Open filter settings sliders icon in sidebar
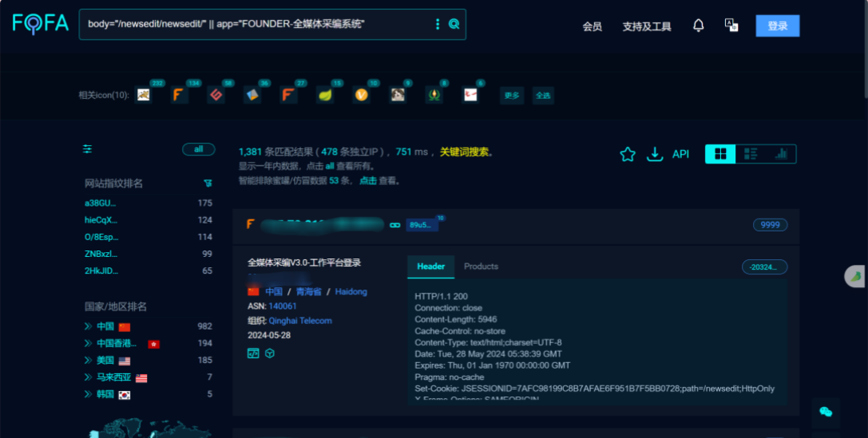Viewport: 868px width, 438px height. [88, 148]
